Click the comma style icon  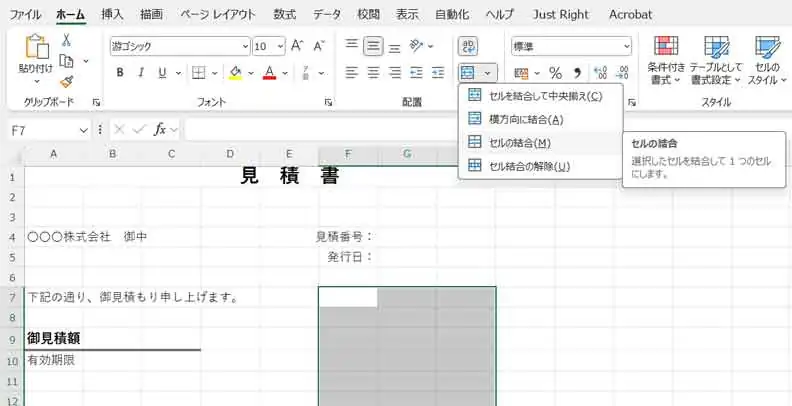tap(577, 73)
